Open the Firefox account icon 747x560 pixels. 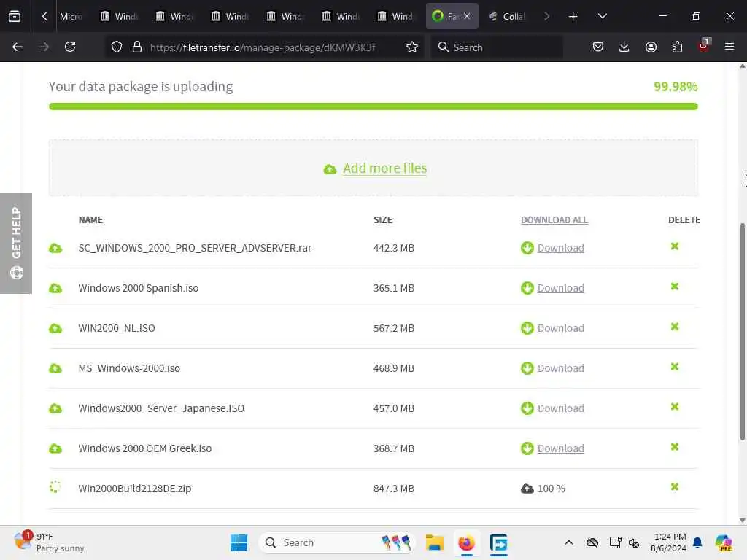[651, 47]
